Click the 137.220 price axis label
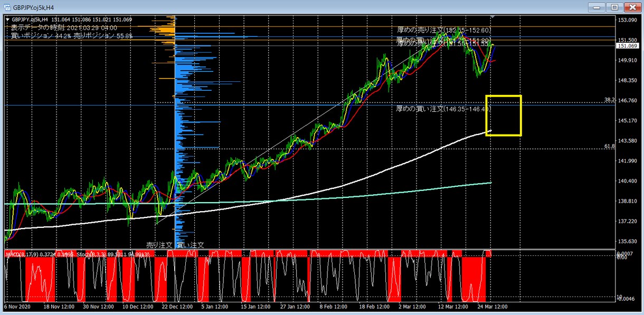The width and height of the screenshot is (644, 315). pyautogui.click(x=627, y=221)
